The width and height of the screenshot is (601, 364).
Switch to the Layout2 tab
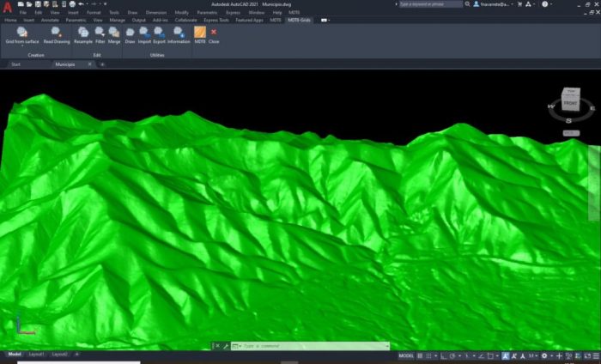[x=60, y=355]
